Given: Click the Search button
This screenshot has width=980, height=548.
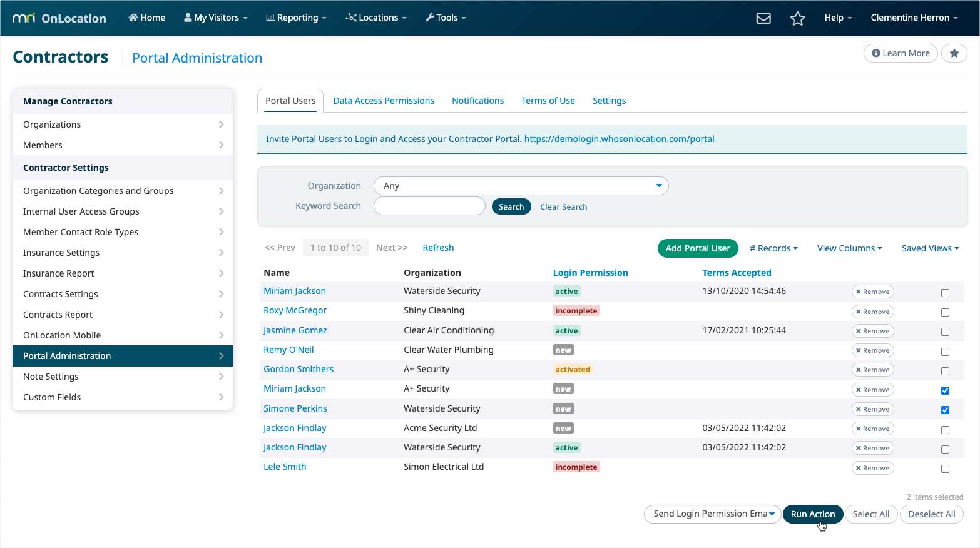Looking at the screenshot, I should tap(511, 206).
